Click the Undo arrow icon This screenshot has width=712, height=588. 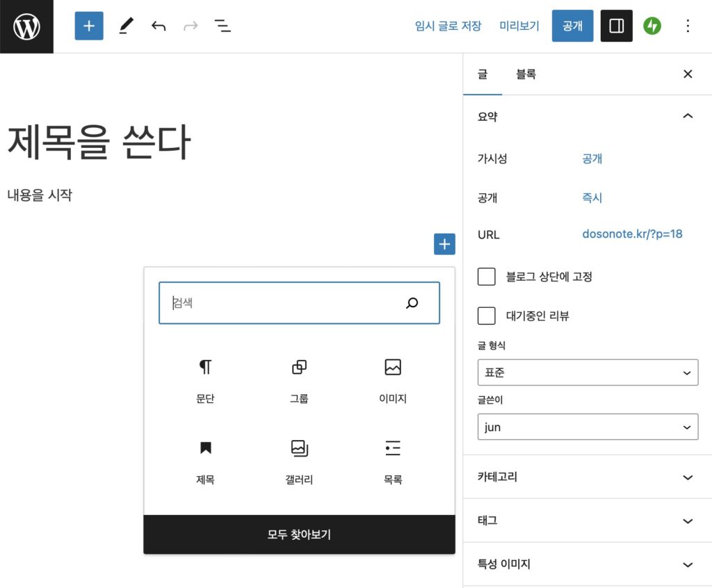(x=159, y=26)
